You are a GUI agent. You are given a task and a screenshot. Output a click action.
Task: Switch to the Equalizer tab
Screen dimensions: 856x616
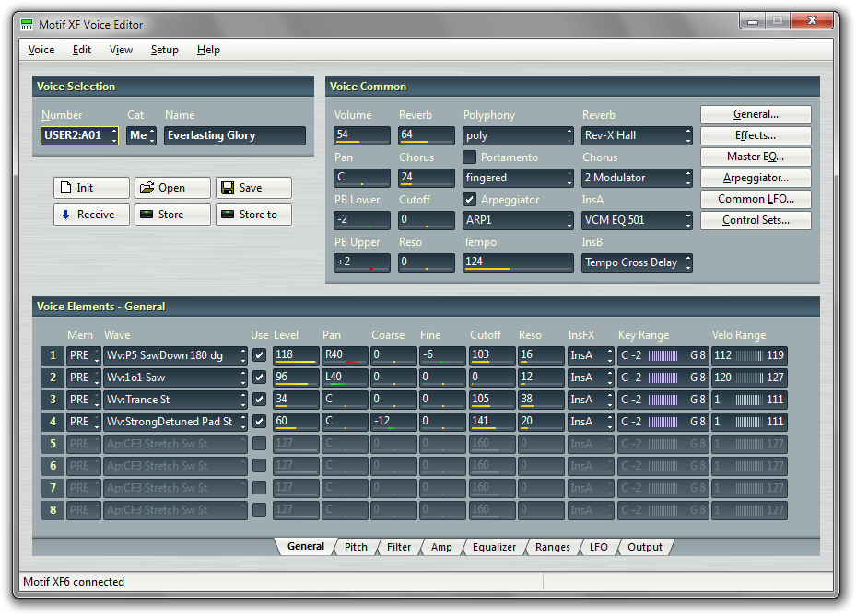coord(494,547)
